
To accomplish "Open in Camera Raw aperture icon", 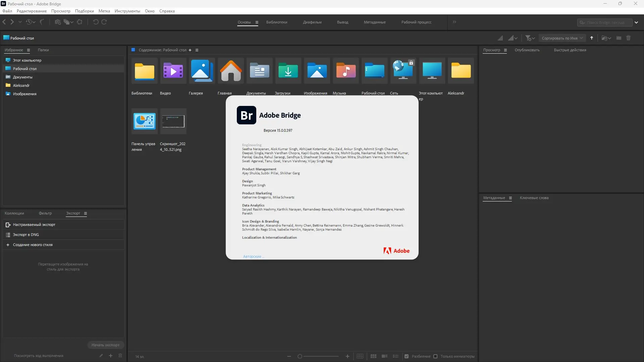I will (79, 22).
